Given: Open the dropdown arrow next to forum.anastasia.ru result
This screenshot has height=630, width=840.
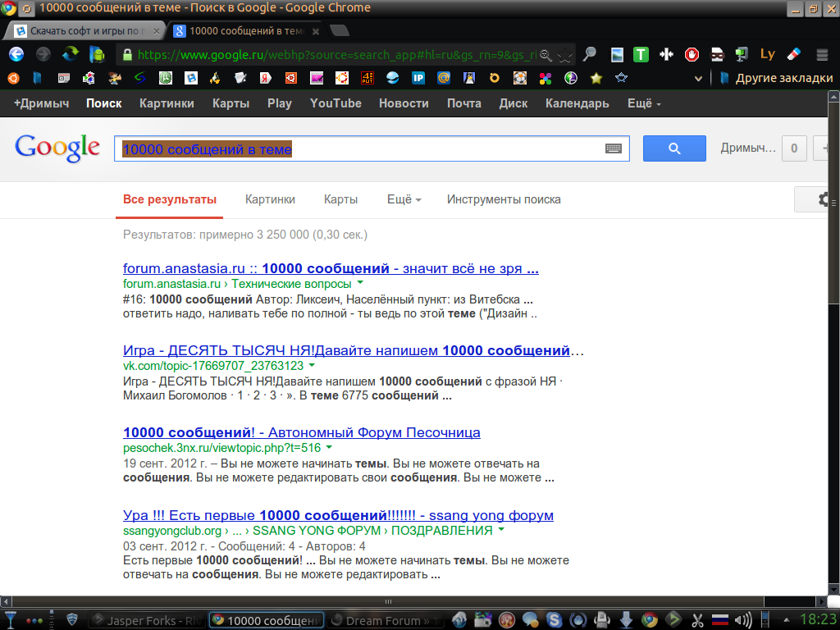Looking at the screenshot, I should click(361, 282).
